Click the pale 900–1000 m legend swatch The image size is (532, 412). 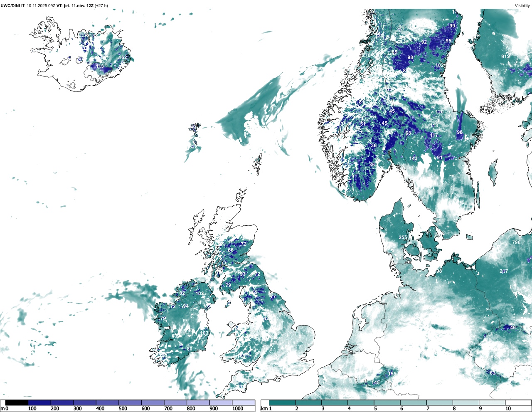click(221, 402)
